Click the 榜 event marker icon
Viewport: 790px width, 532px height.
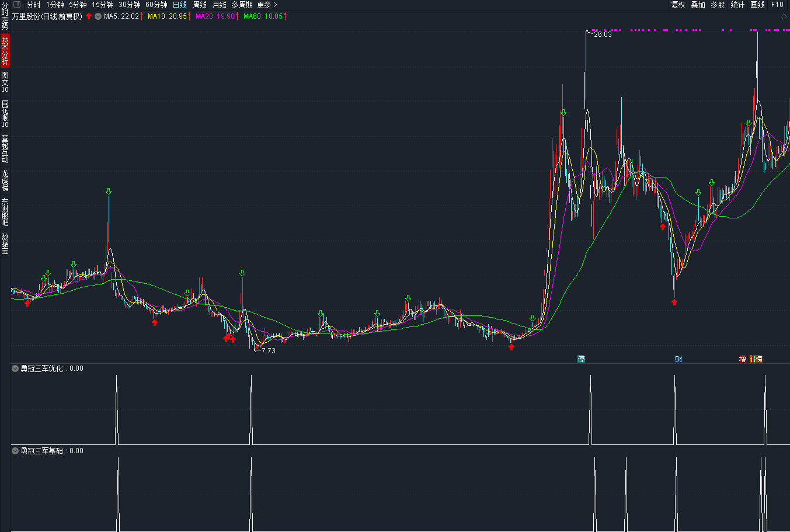tap(758, 359)
